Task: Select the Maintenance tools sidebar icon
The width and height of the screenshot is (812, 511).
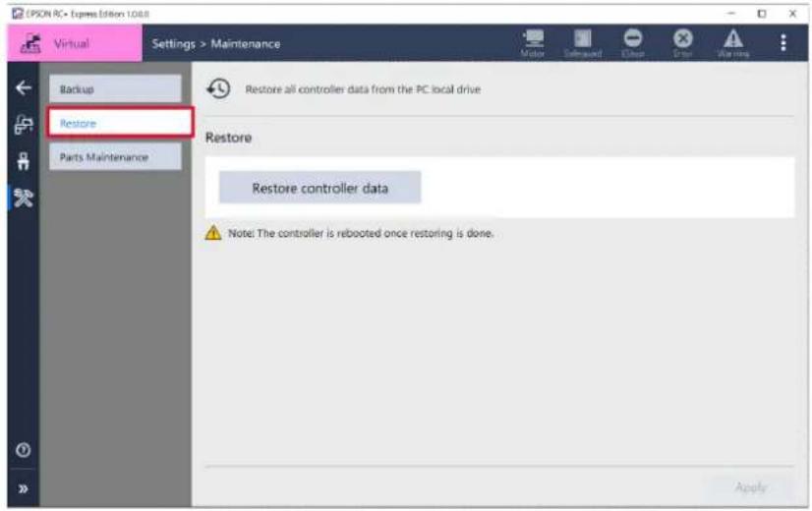Action: pyautogui.click(x=24, y=198)
